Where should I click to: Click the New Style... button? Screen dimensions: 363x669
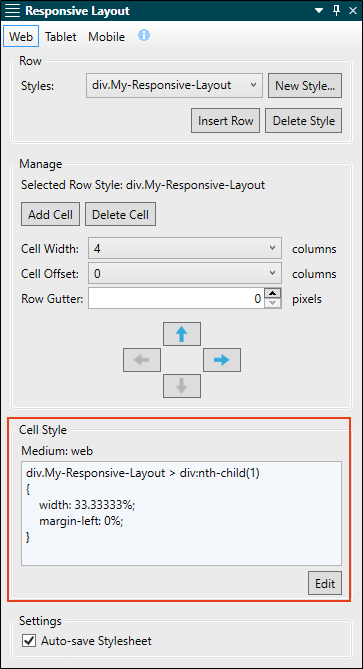pos(305,85)
